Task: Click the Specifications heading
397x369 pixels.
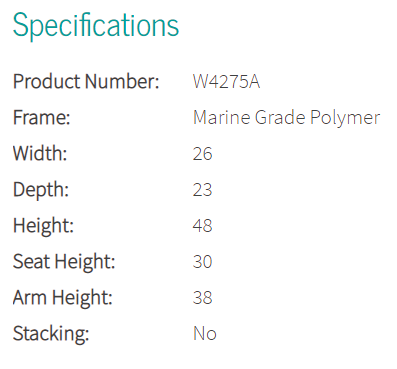Action: coord(96,26)
